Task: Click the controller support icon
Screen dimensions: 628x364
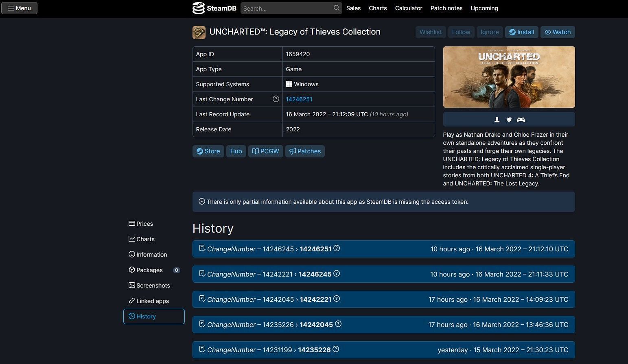Action: coord(521,120)
